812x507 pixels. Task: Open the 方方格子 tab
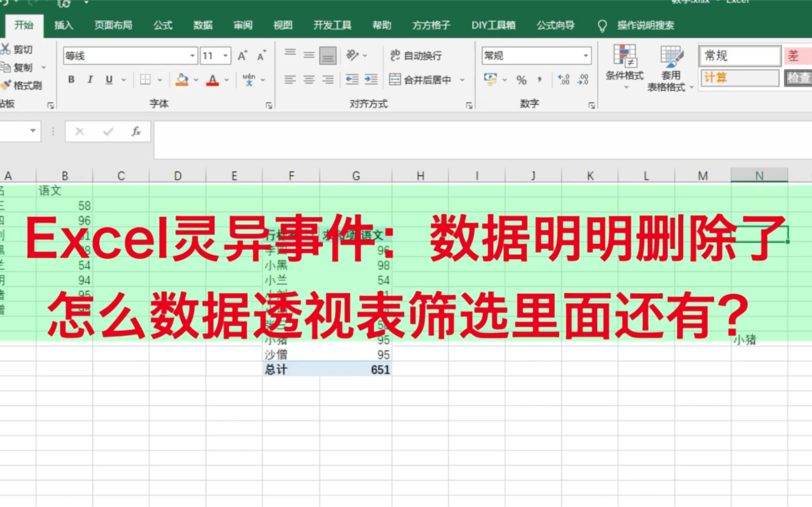click(x=431, y=25)
